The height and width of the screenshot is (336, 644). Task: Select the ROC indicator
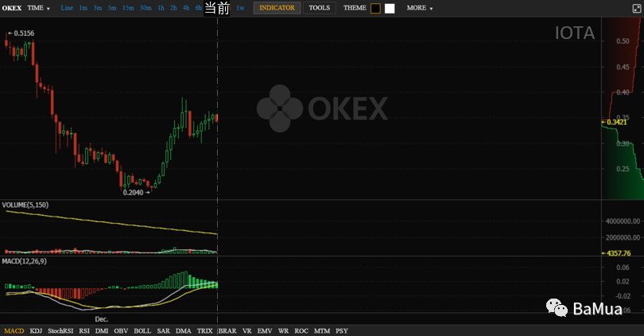pos(301,330)
